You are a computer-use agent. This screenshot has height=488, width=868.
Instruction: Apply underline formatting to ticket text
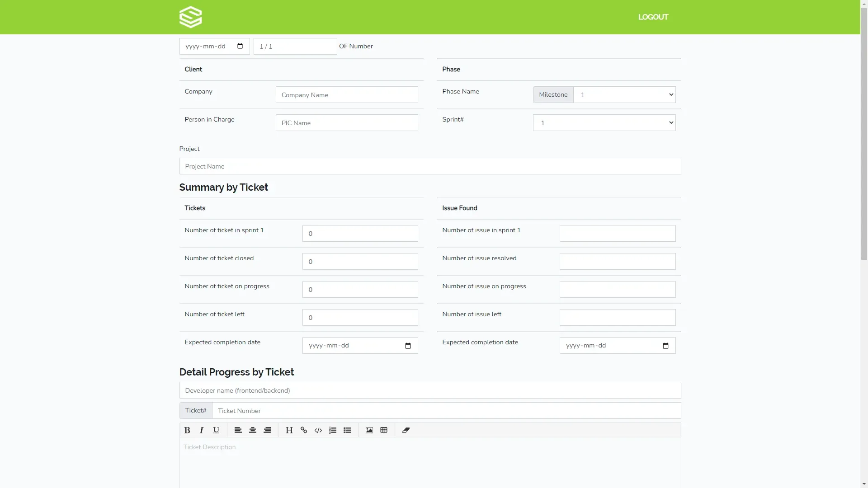click(x=216, y=430)
